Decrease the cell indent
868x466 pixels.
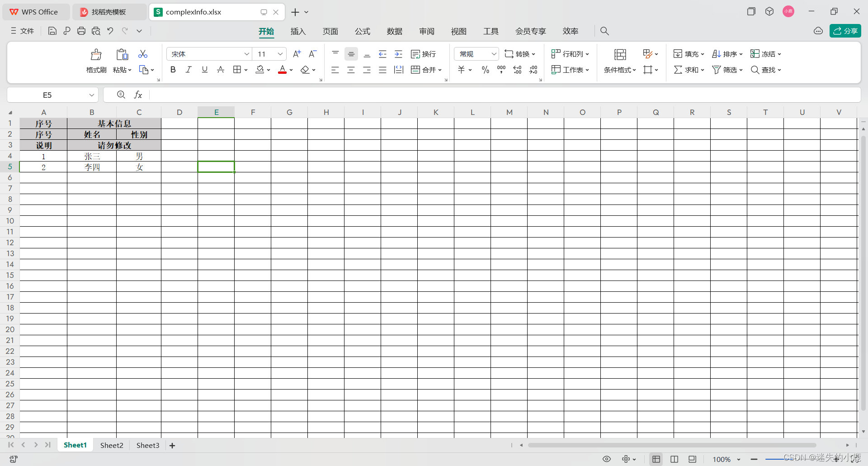382,54
